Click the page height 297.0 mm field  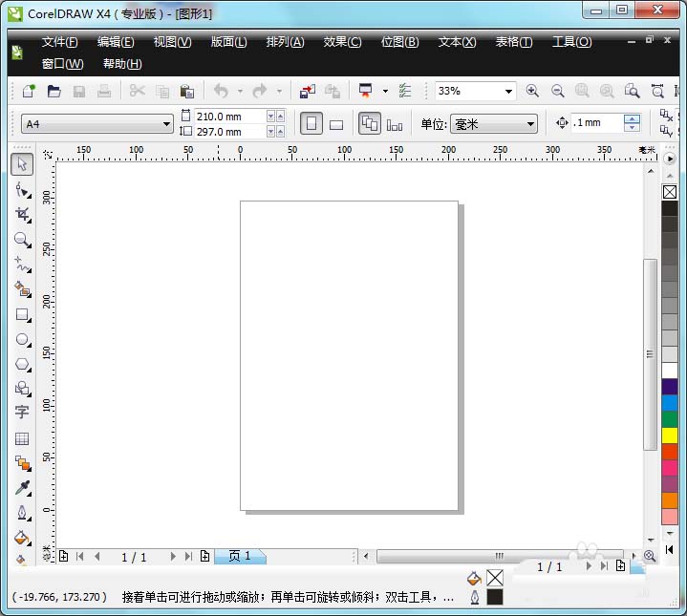pos(230,132)
